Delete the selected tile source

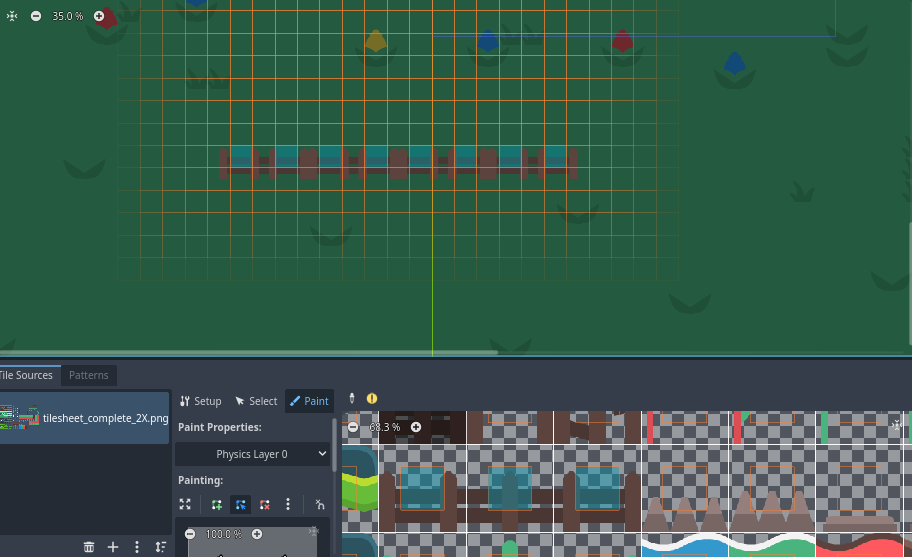[x=89, y=547]
